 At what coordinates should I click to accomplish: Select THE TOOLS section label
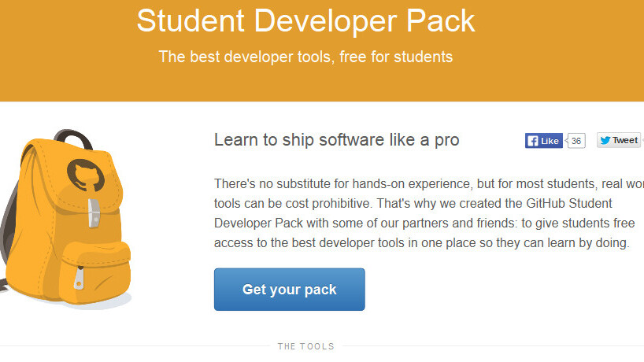(305, 346)
